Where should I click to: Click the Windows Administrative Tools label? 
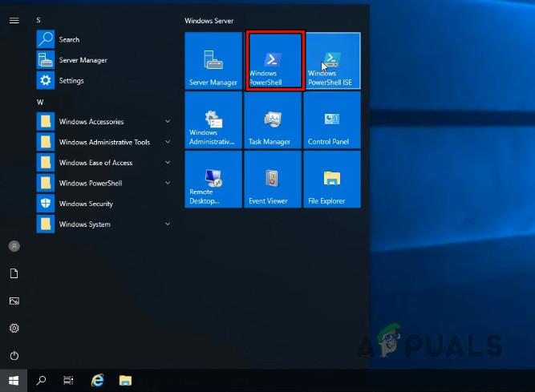105,142
